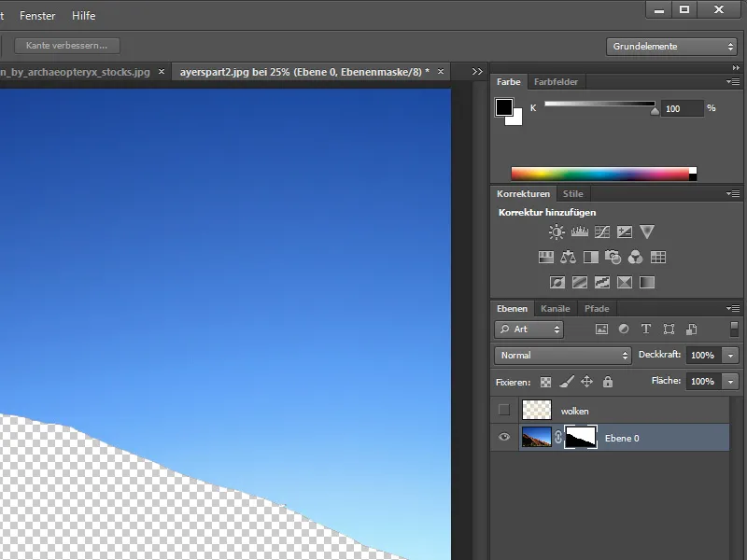Open the Deckkraft slider dropdown
This screenshot has width=747, height=560.
(730, 356)
